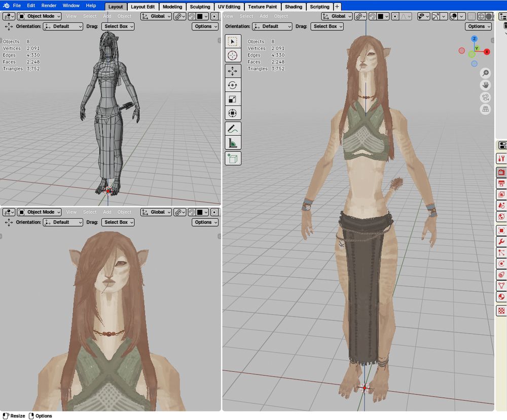Viewport: 507px width, 420px height.
Task: Switch to the Shading workspace tab
Action: pyautogui.click(x=293, y=7)
